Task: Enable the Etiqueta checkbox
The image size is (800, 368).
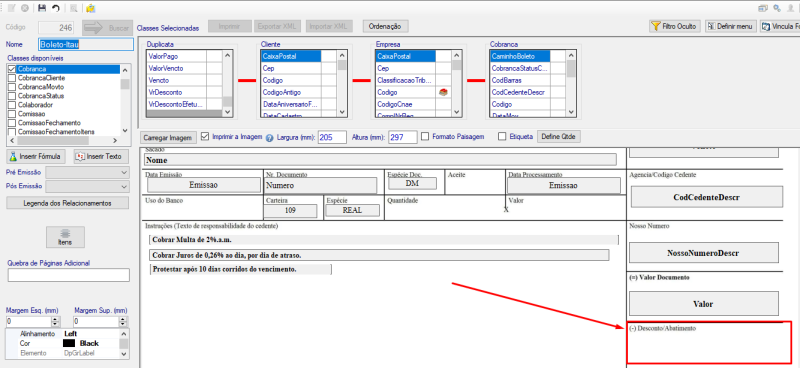Action: point(502,137)
